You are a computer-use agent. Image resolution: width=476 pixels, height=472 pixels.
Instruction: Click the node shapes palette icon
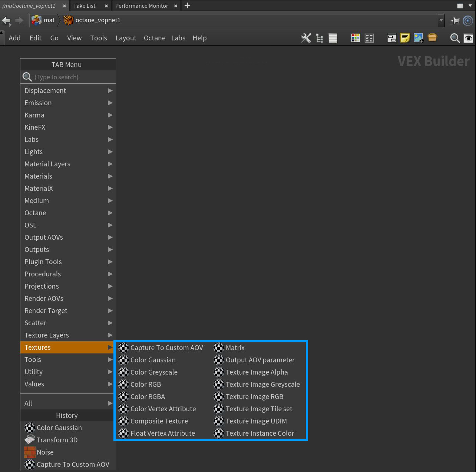pyautogui.click(x=369, y=38)
